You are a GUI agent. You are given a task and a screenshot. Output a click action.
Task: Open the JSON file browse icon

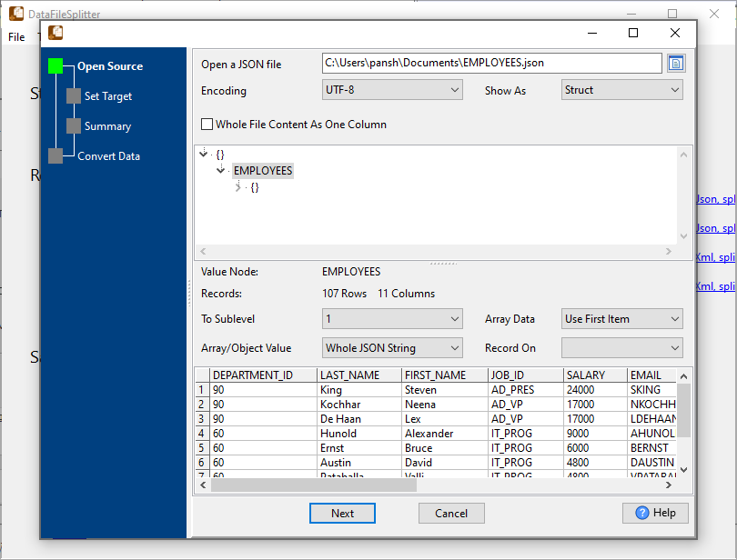tap(674, 63)
